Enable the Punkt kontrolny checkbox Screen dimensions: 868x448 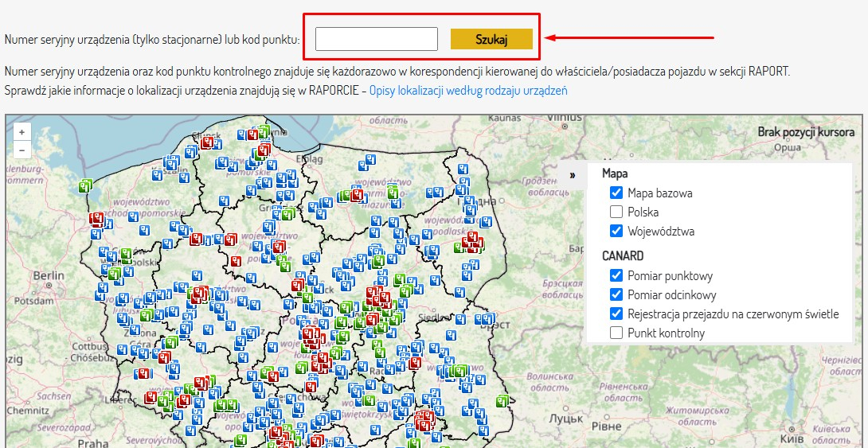(616, 333)
